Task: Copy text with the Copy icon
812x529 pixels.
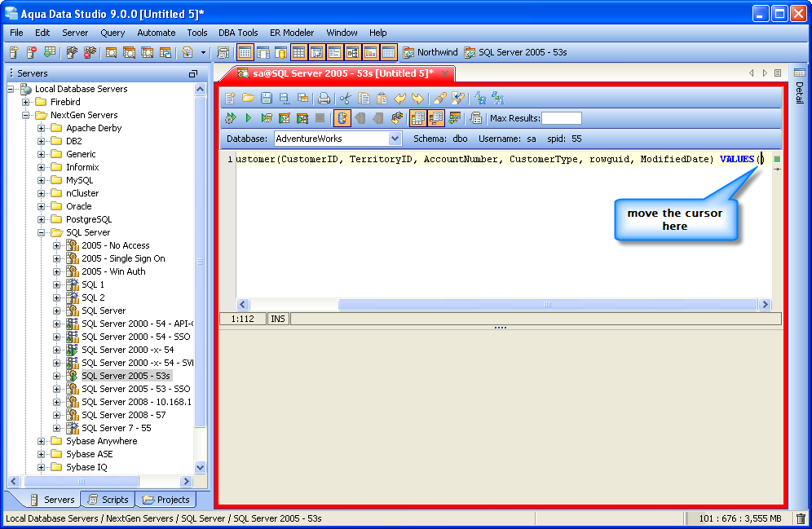Action: [364, 98]
